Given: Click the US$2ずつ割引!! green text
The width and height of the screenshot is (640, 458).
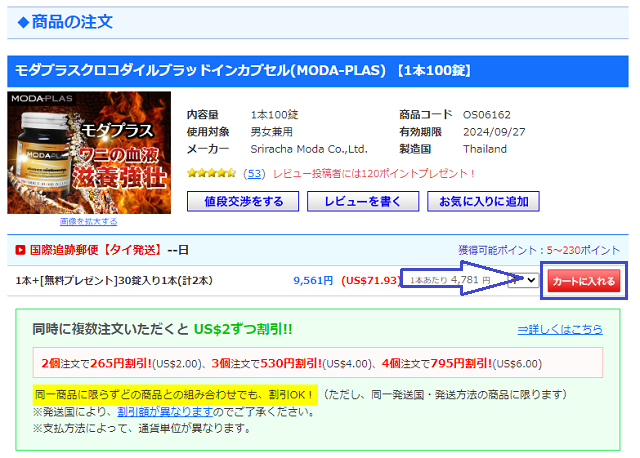Looking at the screenshot, I should [x=243, y=329].
